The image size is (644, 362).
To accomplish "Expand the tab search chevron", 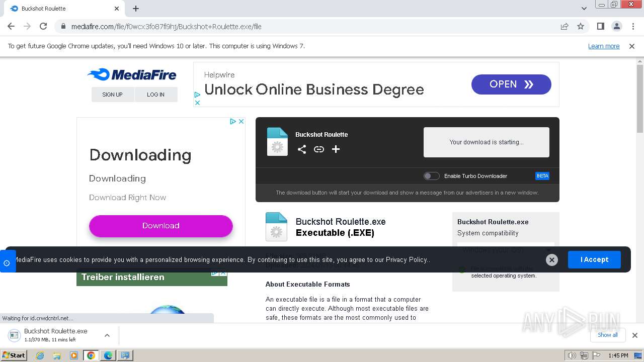I will pyautogui.click(x=584, y=9).
